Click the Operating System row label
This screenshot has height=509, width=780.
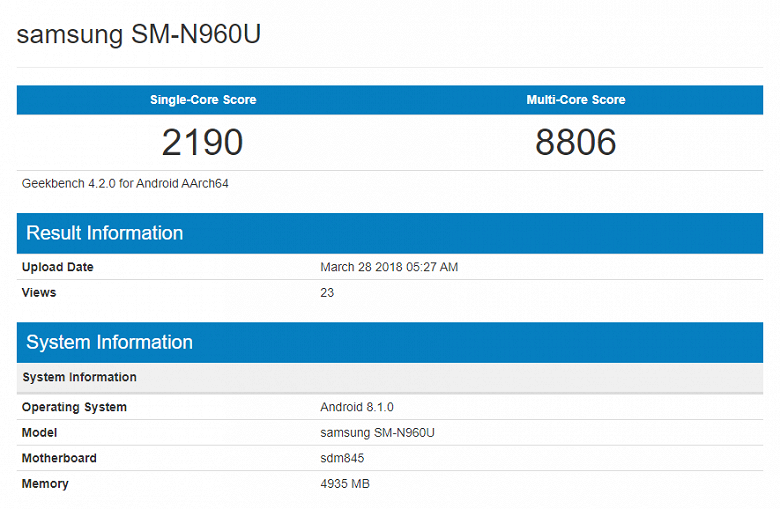(x=74, y=407)
